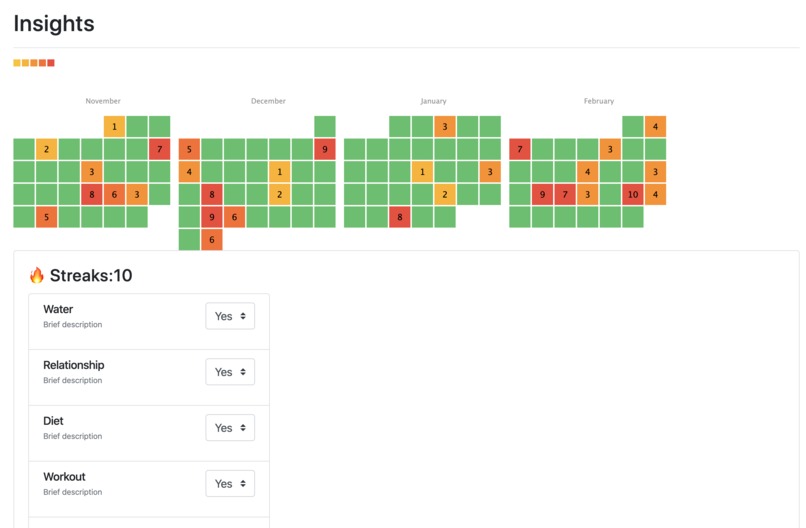Select the November cell showing 2
The width and height of the screenshot is (806, 528).
pyautogui.click(x=46, y=149)
